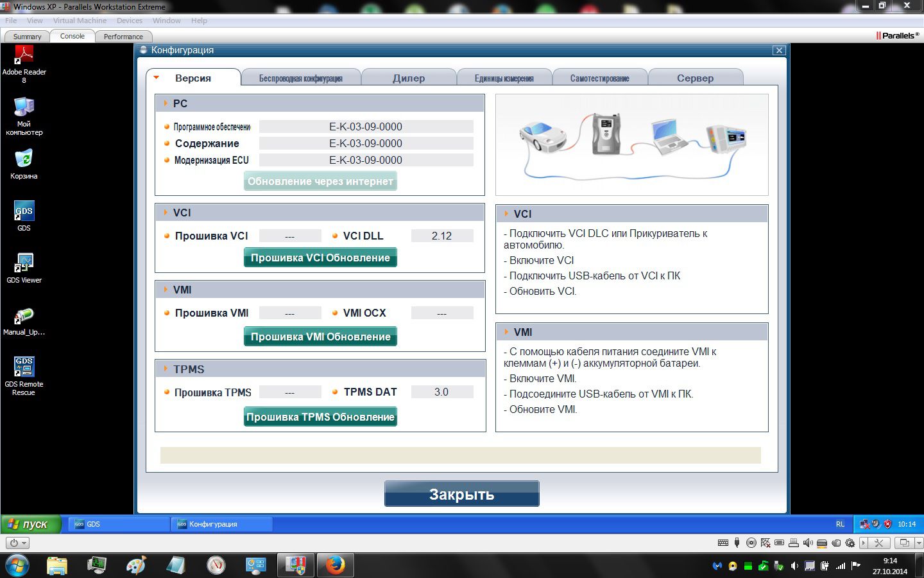Switch to the Беспроводная конфигурация tab
This screenshot has height=578, width=924.
pos(300,78)
